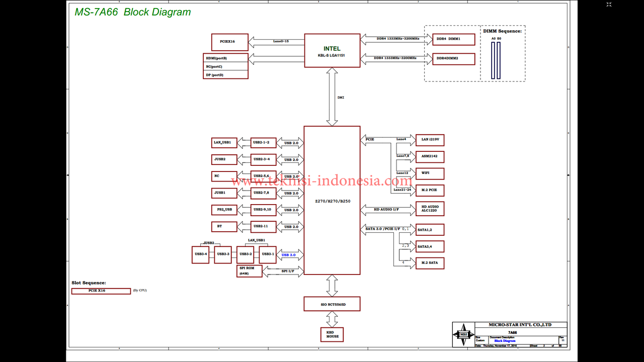Click the BT box
The height and width of the screenshot is (362, 644).
point(224,227)
